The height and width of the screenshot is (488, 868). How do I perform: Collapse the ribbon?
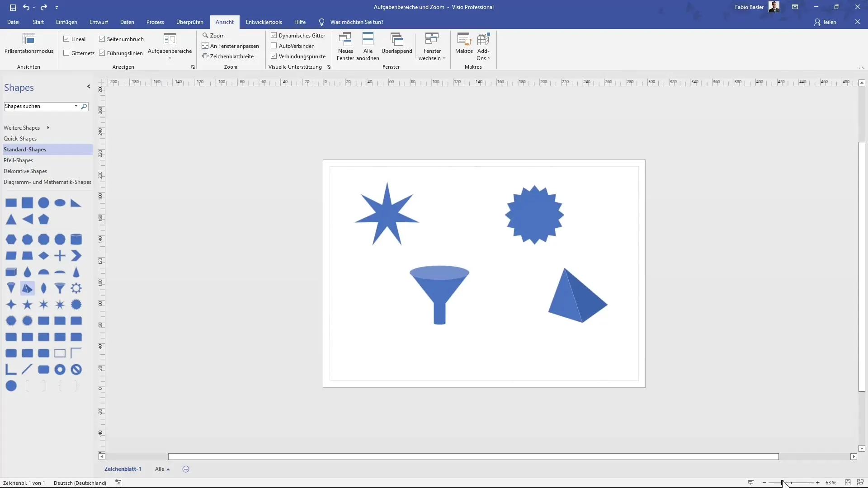coord(862,67)
